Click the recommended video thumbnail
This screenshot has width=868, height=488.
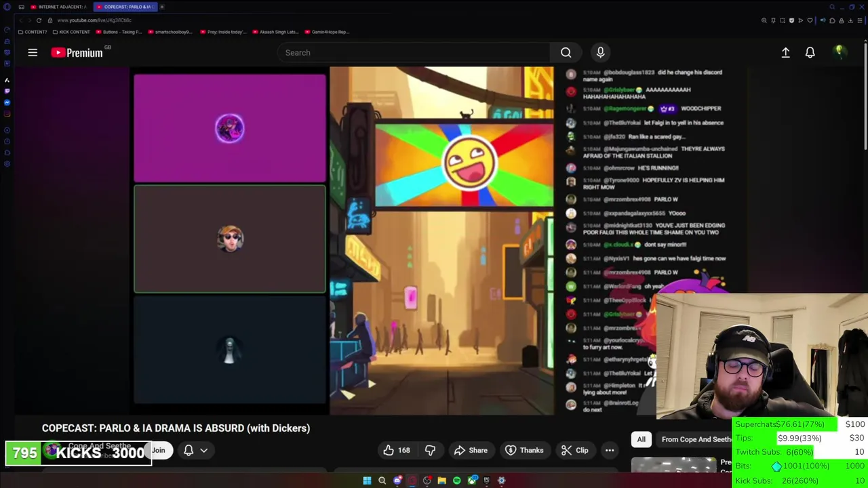click(673, 464)
